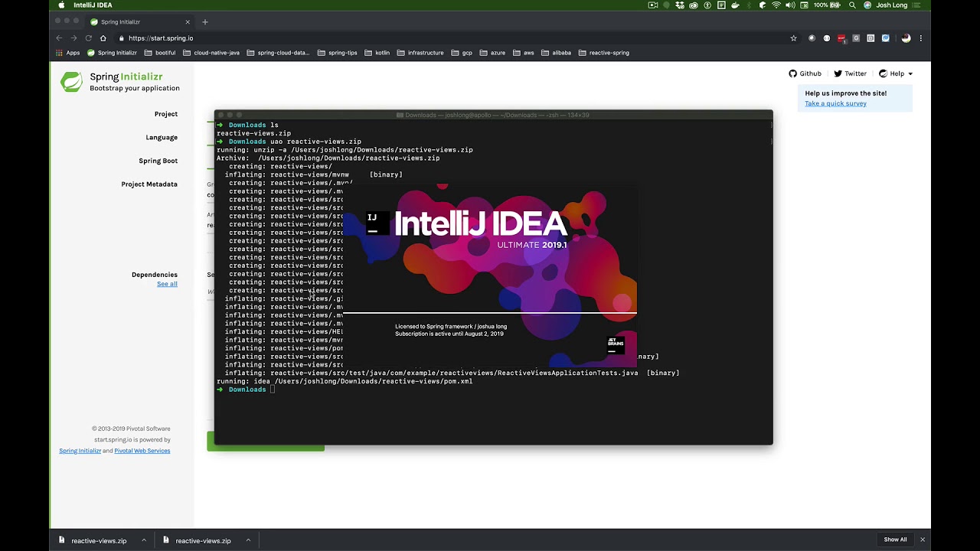Viewport: 980px width, 551px height.
Task: Open the blue circular extension icon
Action: (885, 38)
